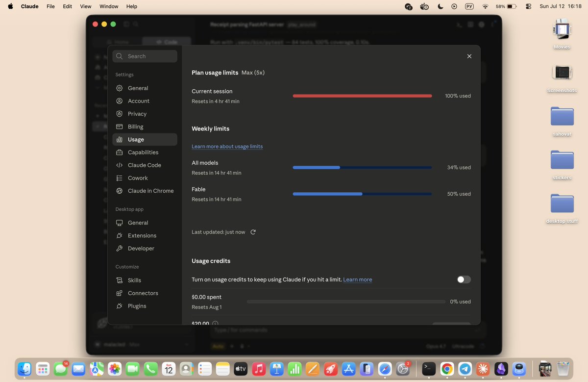Follow the Learn more about usage limits link
The height and width of the screenshot is (382, 588).
[x=227, y=147]
